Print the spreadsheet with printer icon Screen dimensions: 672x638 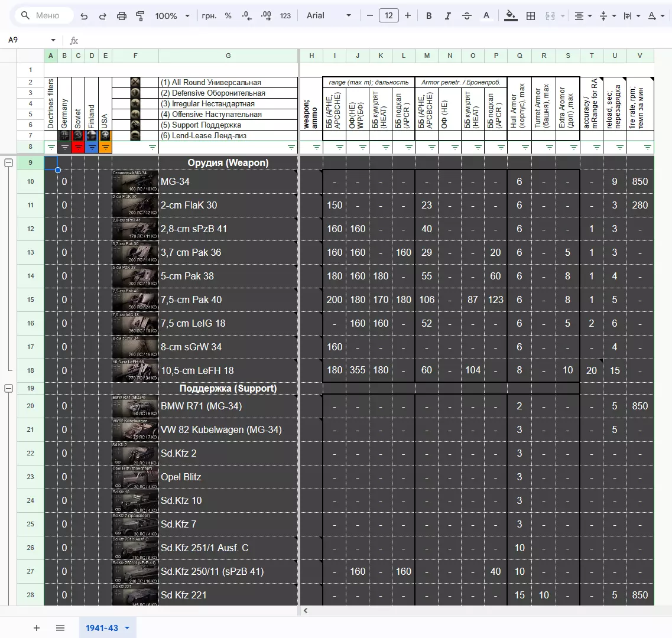click(122, 16)
